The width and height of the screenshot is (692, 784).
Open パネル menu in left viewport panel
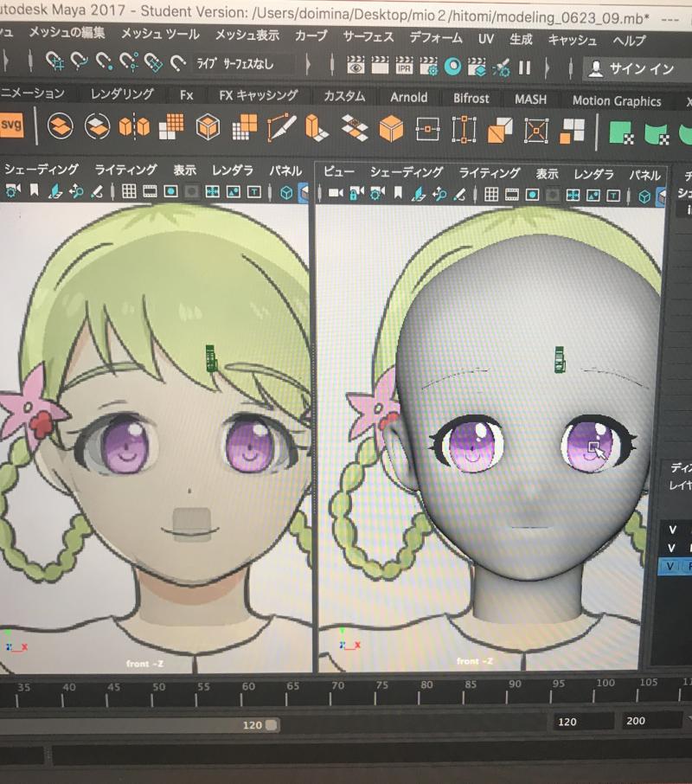(285, 171)
